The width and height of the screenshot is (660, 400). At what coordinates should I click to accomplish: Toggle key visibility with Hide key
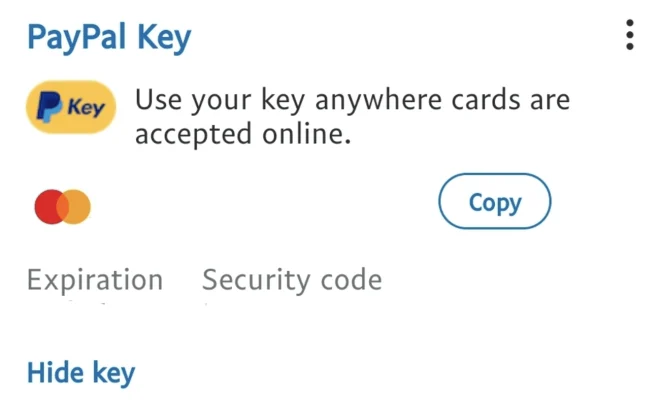(81, 373)
